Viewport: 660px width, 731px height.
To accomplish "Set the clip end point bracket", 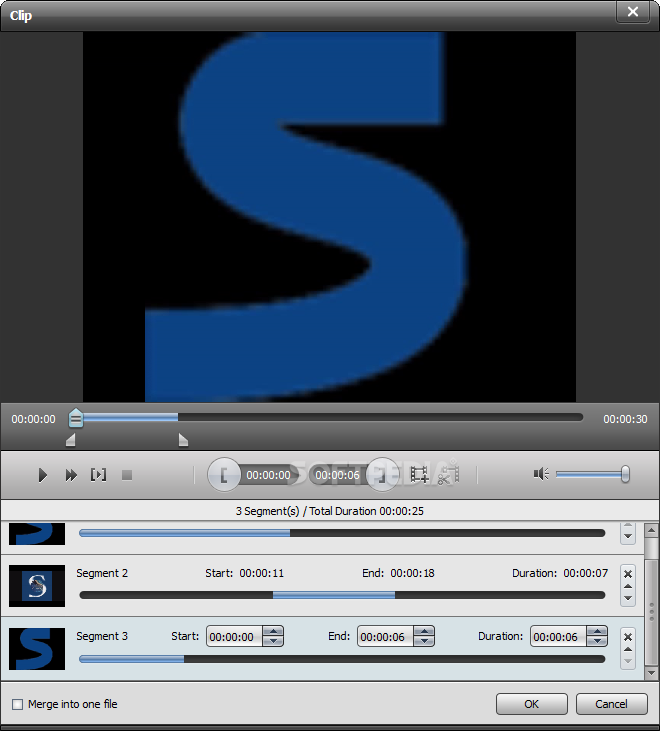I will point(382,475).
